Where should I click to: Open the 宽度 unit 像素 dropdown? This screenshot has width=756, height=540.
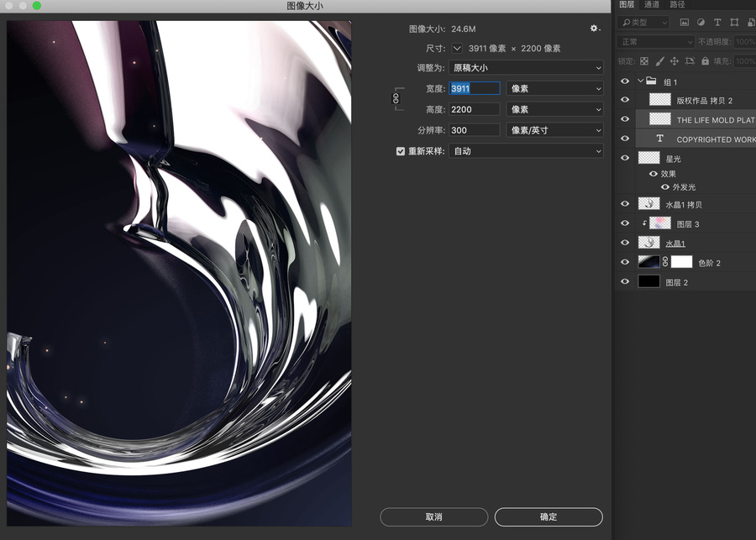pyautogui.click(x=555, y=89)
